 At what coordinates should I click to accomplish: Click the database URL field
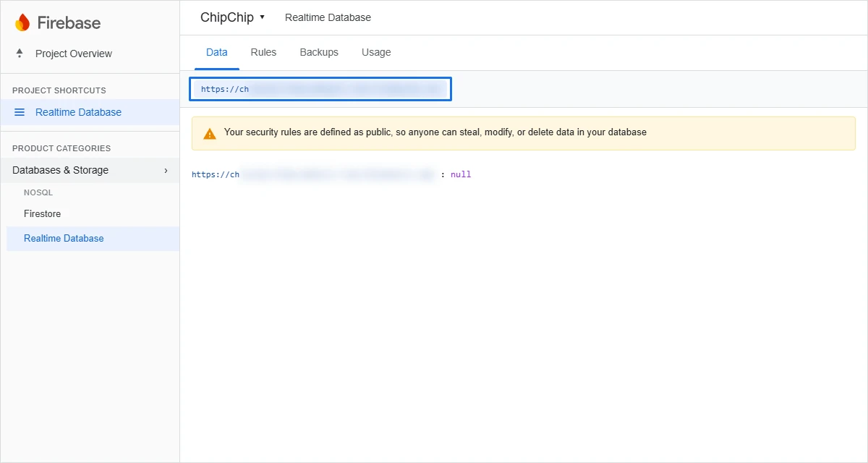click(x=320, y=89)
